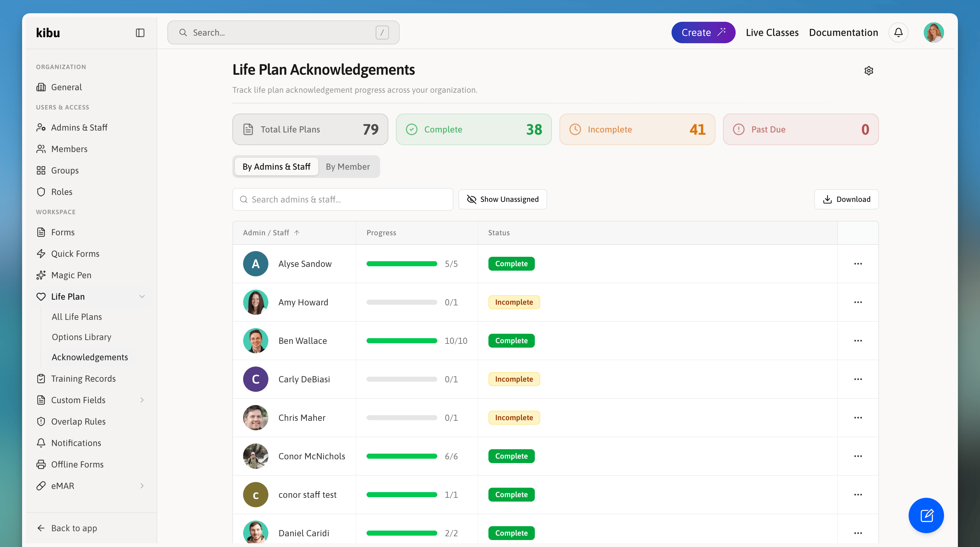Open row options for Carly DeBiasi
The width and height of the screenshot is (980, 547).
tap(858, 379)
